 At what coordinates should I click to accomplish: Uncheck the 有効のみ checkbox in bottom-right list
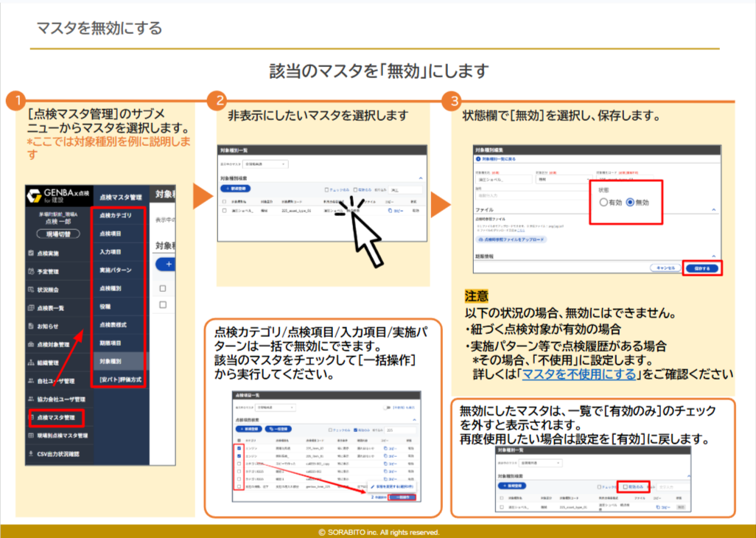(626, 486)
